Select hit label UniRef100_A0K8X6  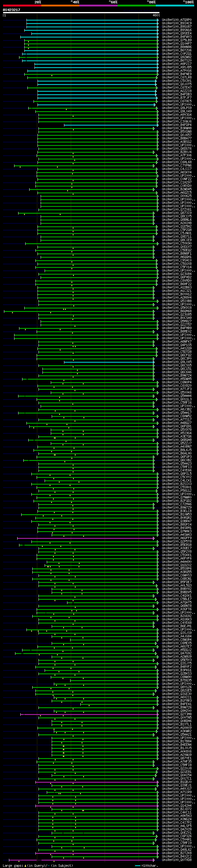tap(176, 751)
